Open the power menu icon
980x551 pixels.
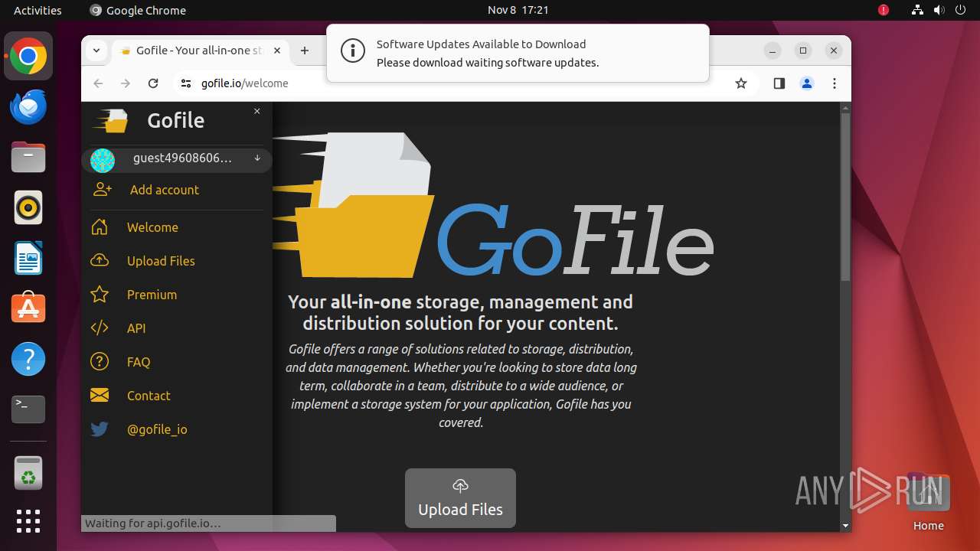(960, 10)
